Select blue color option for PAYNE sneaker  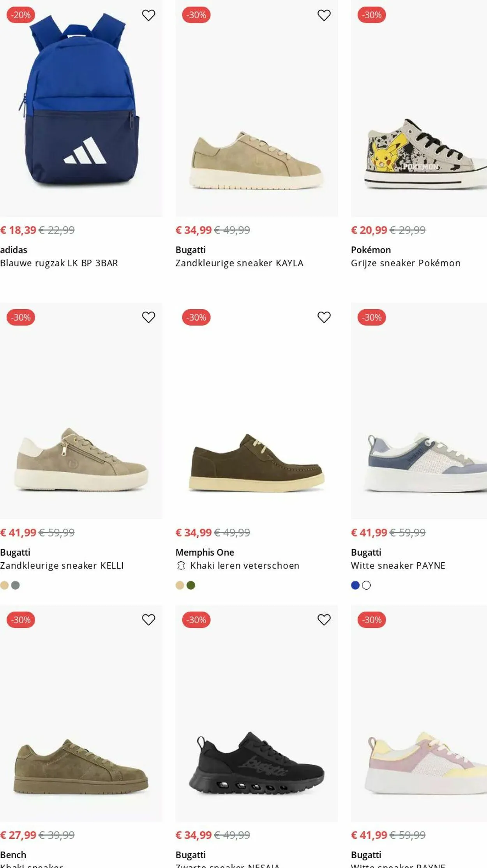click(355, 585)
